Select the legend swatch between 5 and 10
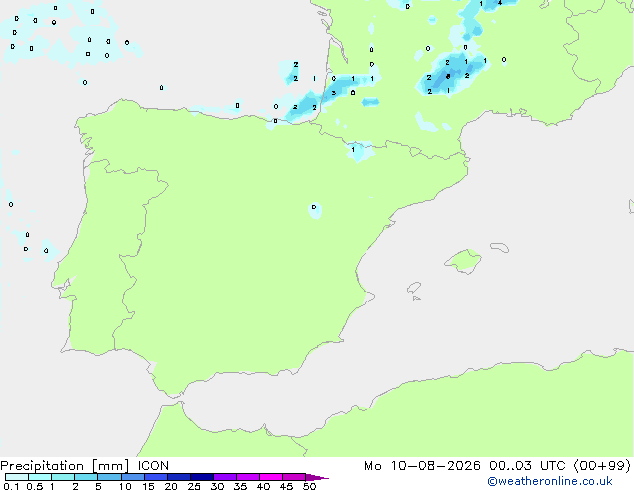Image resolution: width=634 pixels, height=490 pixels. [110, 477]
